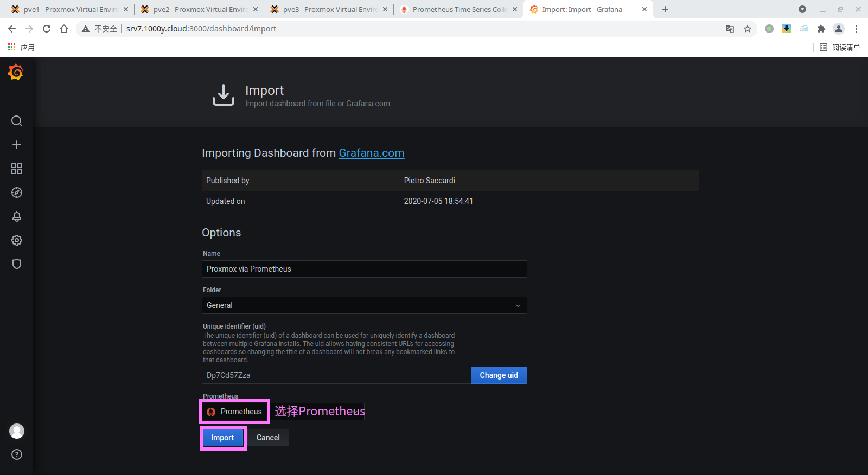Screen dimensions: 868x475
Task: Open the Configuration gear icon
Action: 17,240
